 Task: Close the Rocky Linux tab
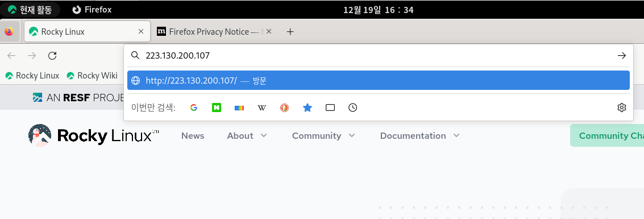click(x=141, y=31)
